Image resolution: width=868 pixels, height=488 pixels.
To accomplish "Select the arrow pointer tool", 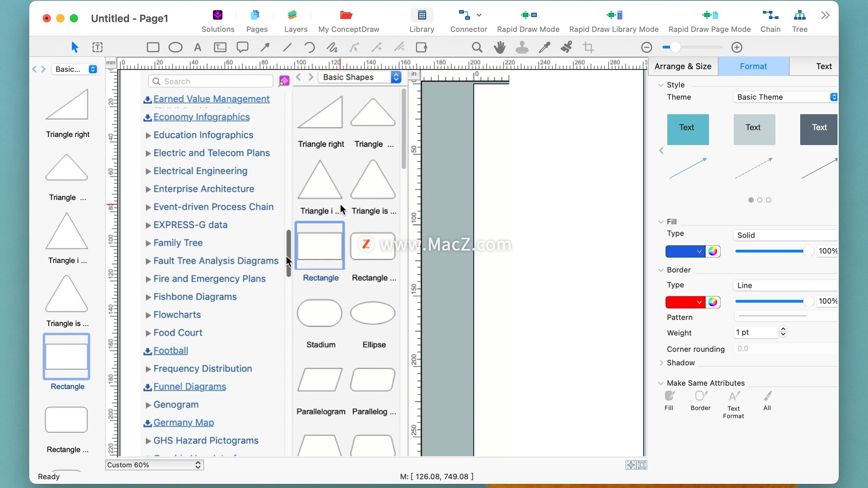I will [x=75, y=47].
